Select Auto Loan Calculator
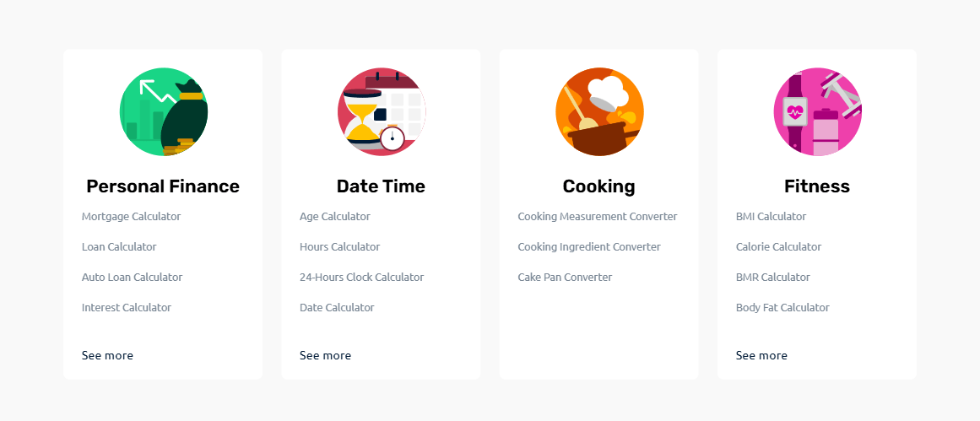Image resolution: width=980 pixels, height=421 pixels. pyautogui.click(x=132, y=278)
